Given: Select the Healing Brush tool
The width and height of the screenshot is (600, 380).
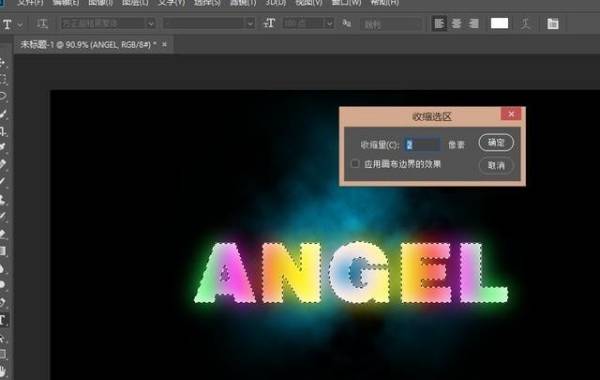Looking at the screenshot, I should pyautogui.click(x=3, y=164).
